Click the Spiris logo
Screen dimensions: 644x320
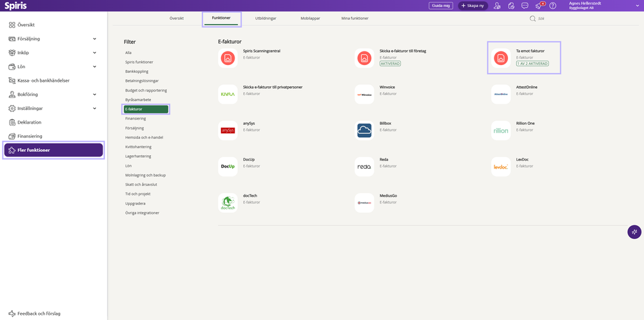(x=15, y=6)
